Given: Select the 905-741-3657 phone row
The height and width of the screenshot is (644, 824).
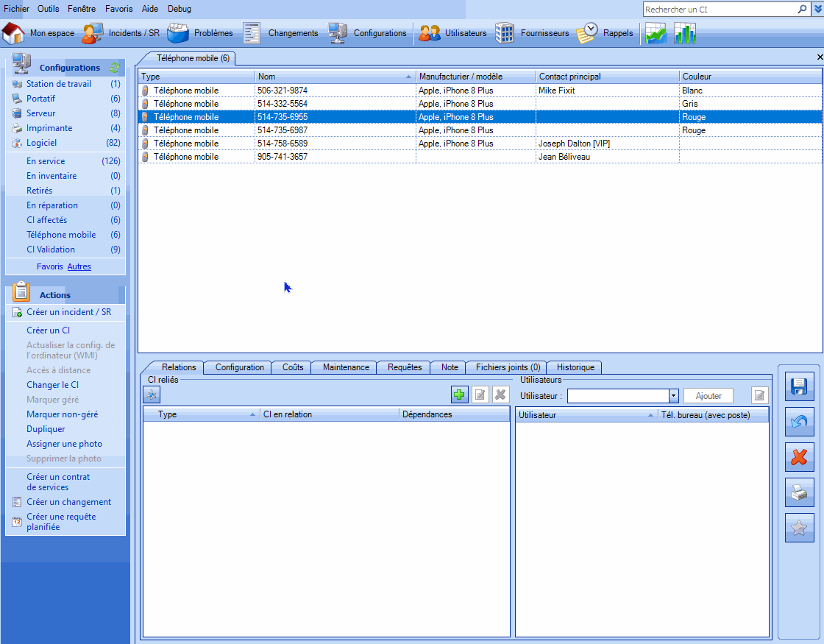Looking at the screenshot, I should [x=283, y=157].
